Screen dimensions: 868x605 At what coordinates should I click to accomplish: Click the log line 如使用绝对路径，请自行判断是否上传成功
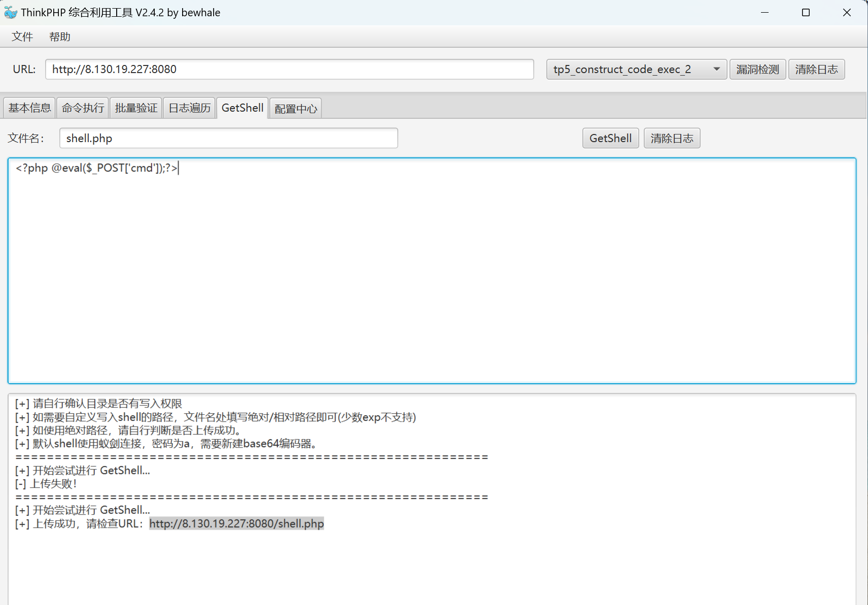coord(129,430)
